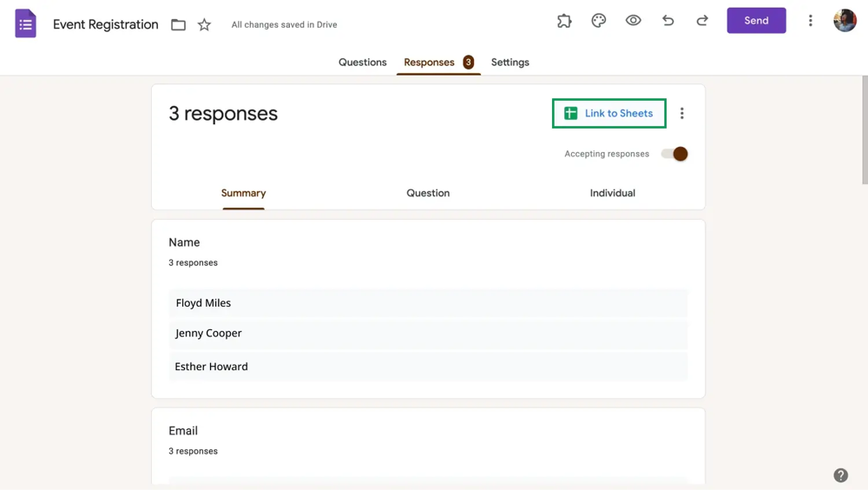Viewport: 868px width, 490px height.
Task: Send the form
Action: tap(756, 21)
